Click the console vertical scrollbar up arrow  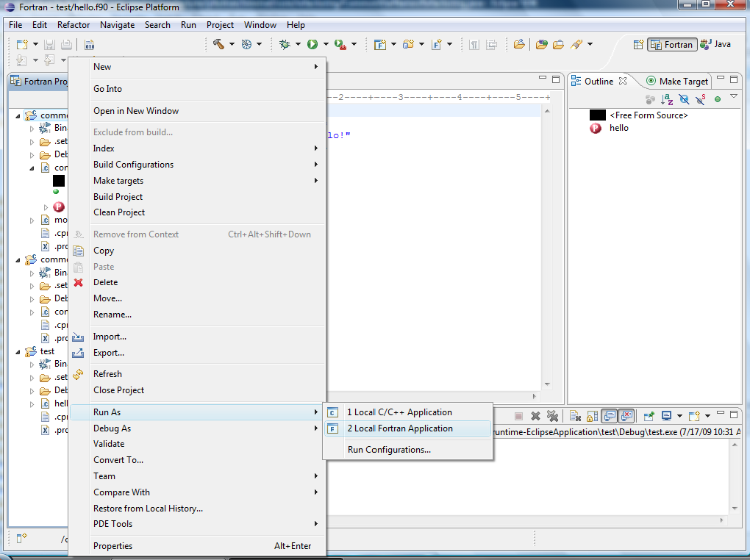click(735, 445)
